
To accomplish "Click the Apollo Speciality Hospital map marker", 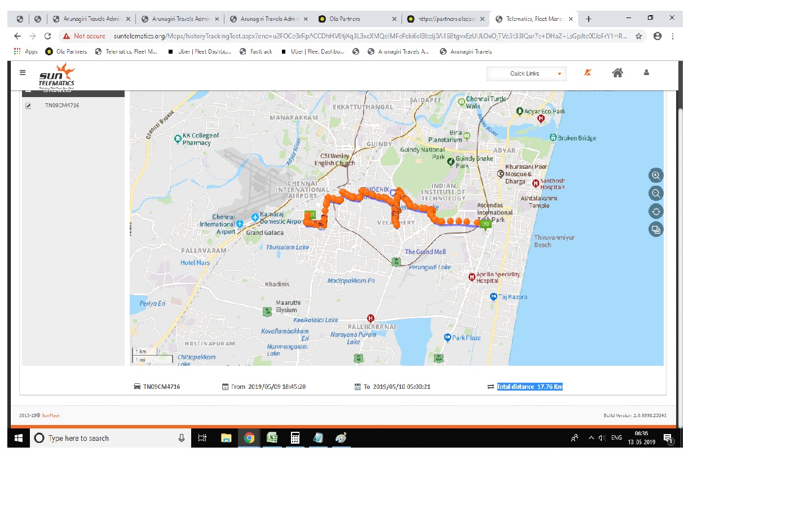I will tap(471, 277).
